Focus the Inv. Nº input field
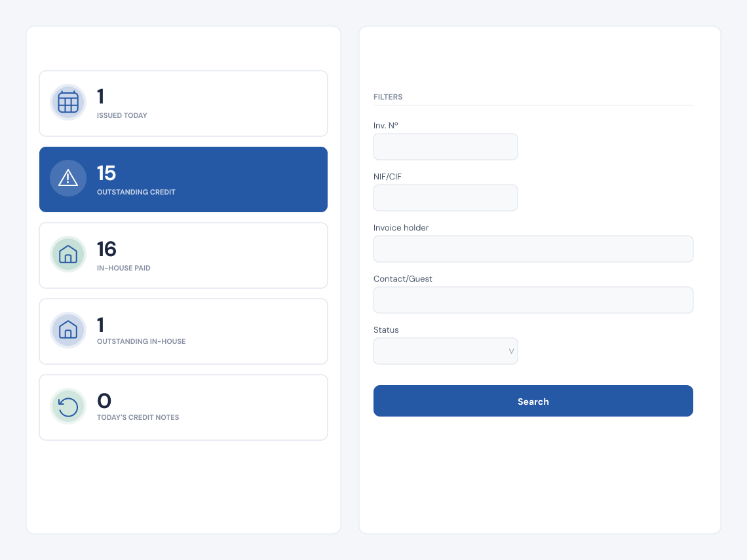The height and width of the screenshot is (560, 747). [x=446, y=147]
